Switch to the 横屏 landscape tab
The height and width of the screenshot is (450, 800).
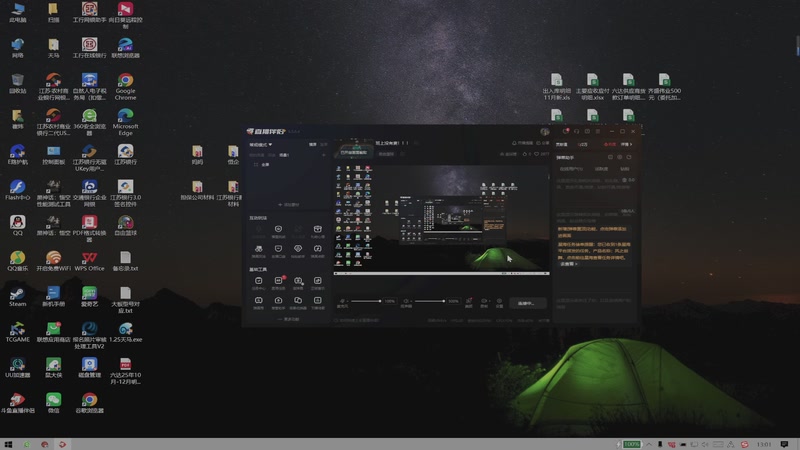pos(313,144)
